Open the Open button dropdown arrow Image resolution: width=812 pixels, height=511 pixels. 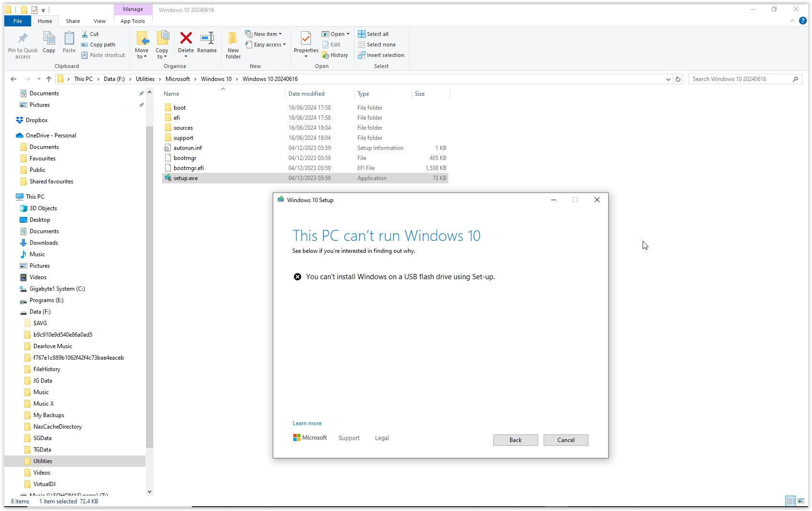(348, 34)
